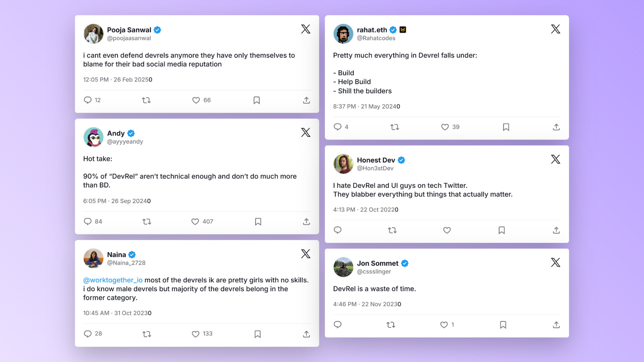Open the @worktogether_io mention link

[x=113, y=280]
